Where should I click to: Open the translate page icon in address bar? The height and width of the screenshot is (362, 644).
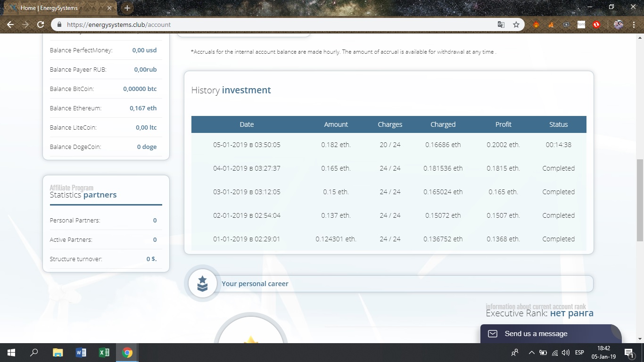[x=501, y=25]
